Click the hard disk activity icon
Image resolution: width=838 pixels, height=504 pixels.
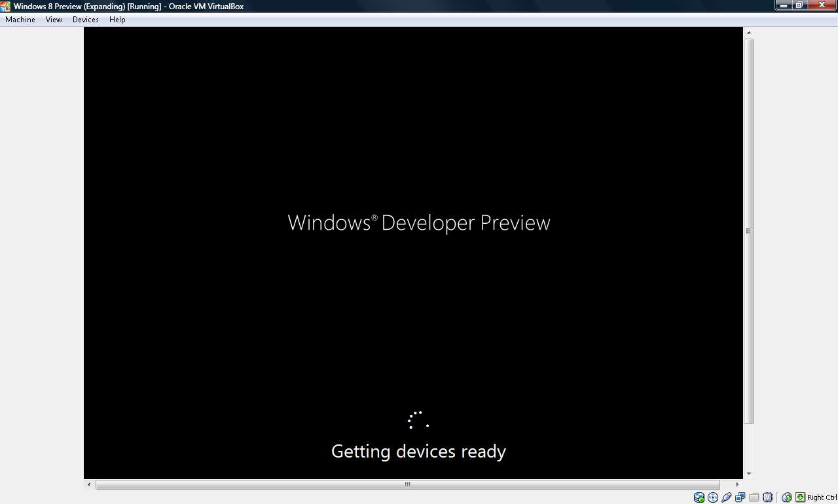point(699,497)
